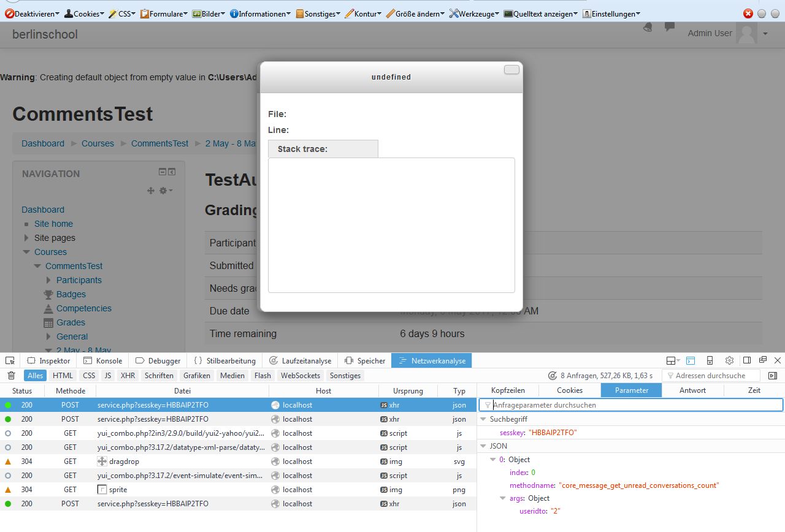Click the element picker icon in devtools
The image size is (785, 532).
(11, 360)
